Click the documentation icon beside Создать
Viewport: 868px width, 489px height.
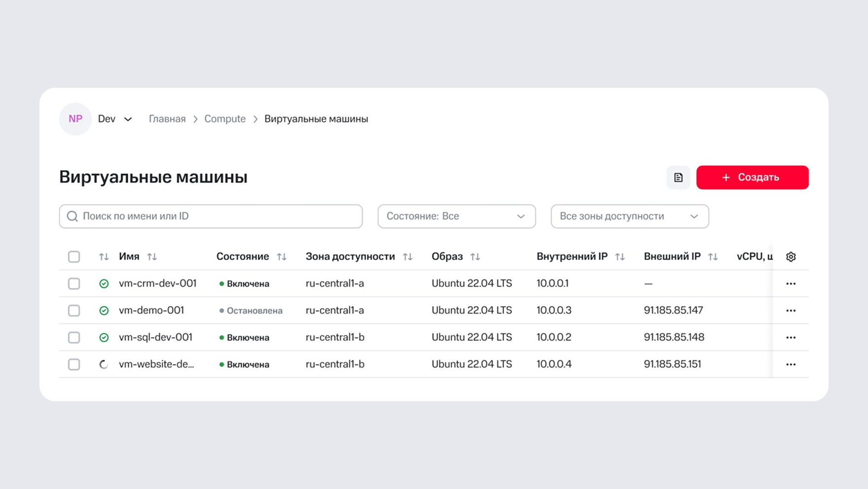[678, 177]
